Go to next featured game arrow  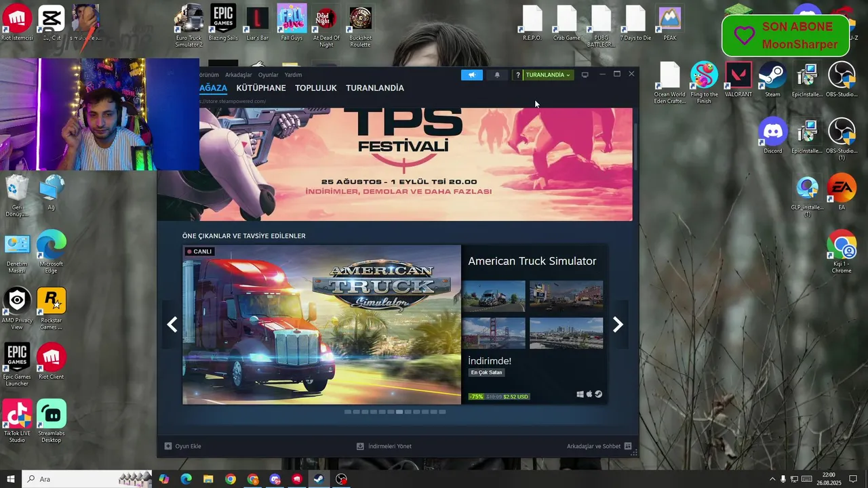(618, 325)
